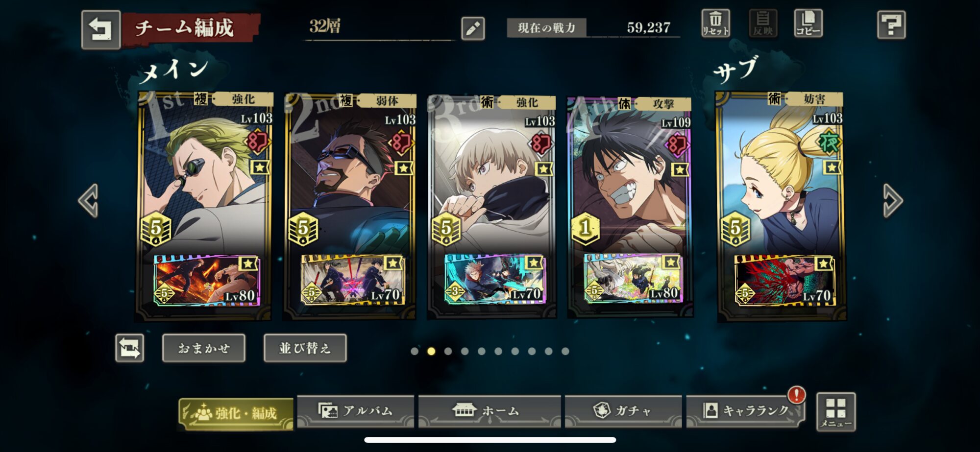Image resolution: width=980 pixels, height=452 pixels.
Task: Tap the リセット trash icon
Action: pyautogui.click(x=715, y=23)
